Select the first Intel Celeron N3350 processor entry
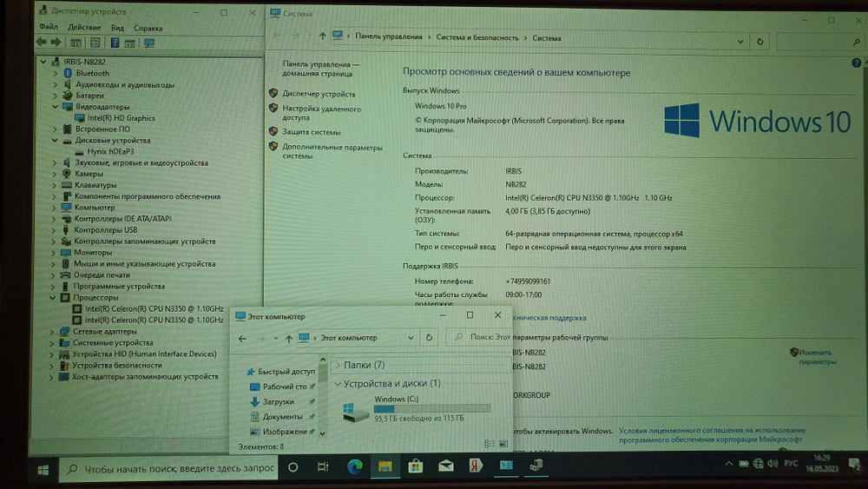 (x=154, y=309)
